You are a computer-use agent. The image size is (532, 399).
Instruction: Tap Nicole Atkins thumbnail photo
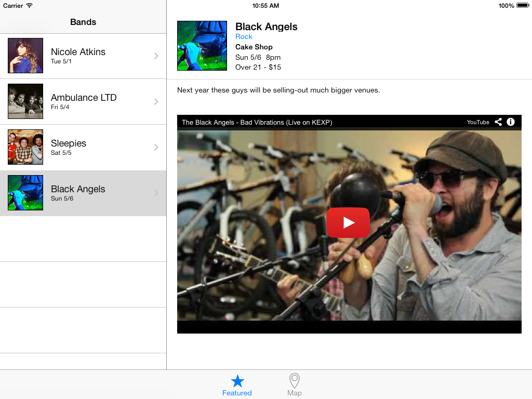[x=25, y=56]
